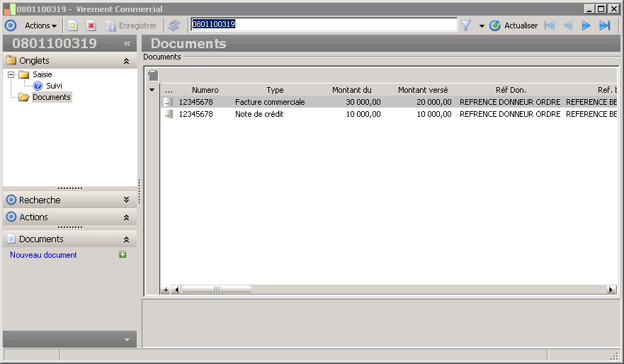Collapse the Saisie tree node
Screen dimensions: 624x364
click(x=11, y=74)
